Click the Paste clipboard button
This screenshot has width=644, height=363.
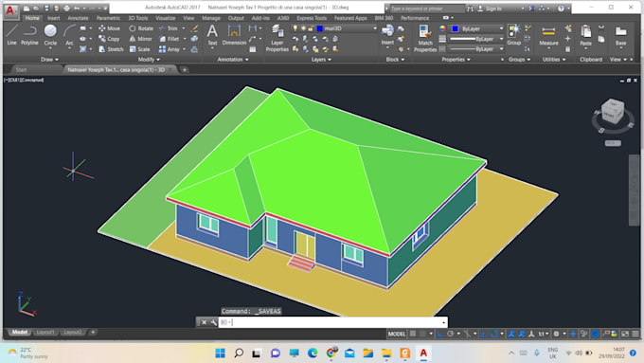pos(585,35)
